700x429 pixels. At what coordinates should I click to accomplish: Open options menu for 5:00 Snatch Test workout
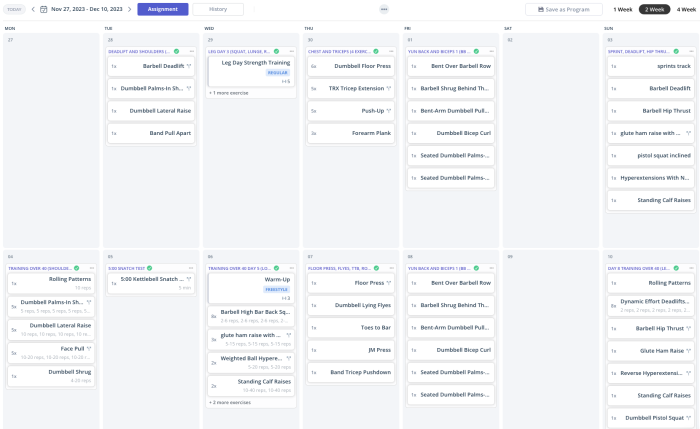click(191, 268)
